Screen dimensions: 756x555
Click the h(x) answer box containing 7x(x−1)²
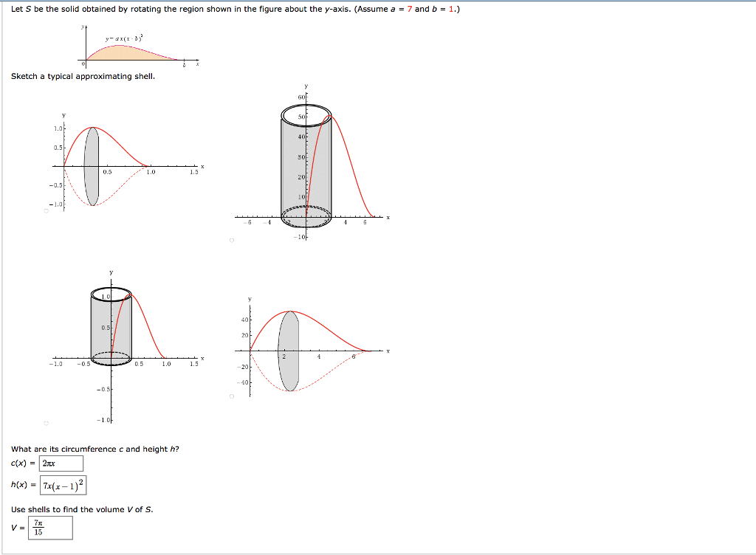click(x=63, y=485)
